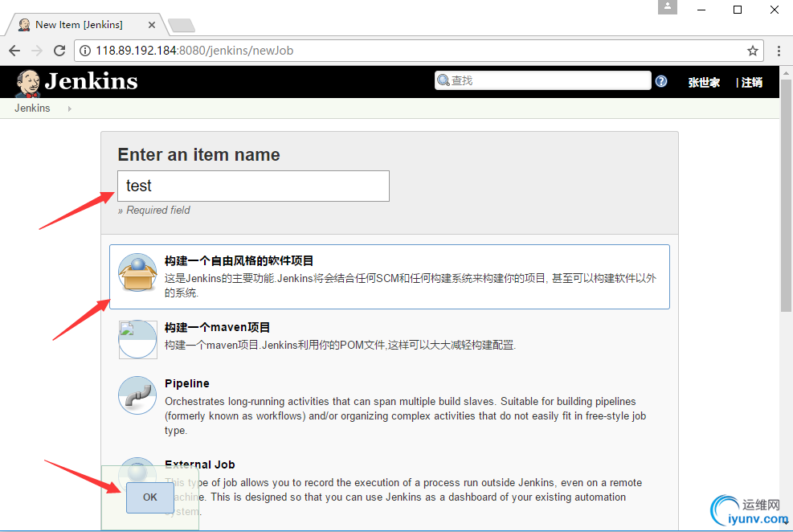The width and height of the screenshot is (793, 532).
Task: Select the maven project icon
Action: 137,339
